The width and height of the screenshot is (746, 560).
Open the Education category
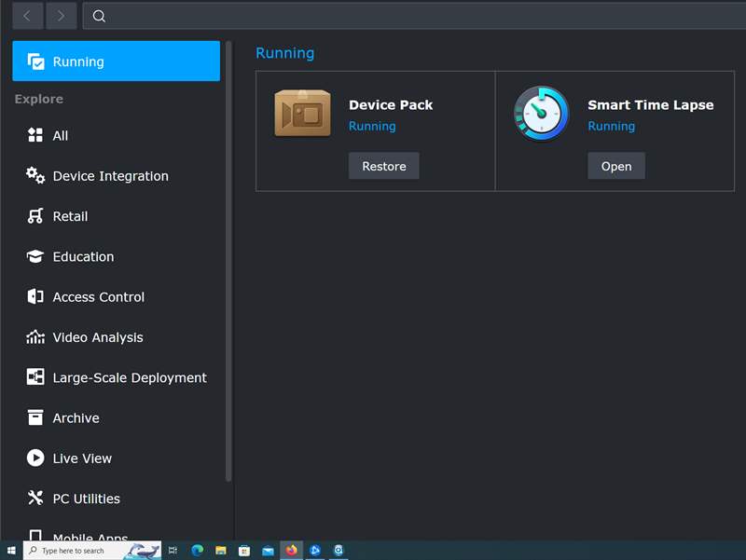click(x=116, y=257)
